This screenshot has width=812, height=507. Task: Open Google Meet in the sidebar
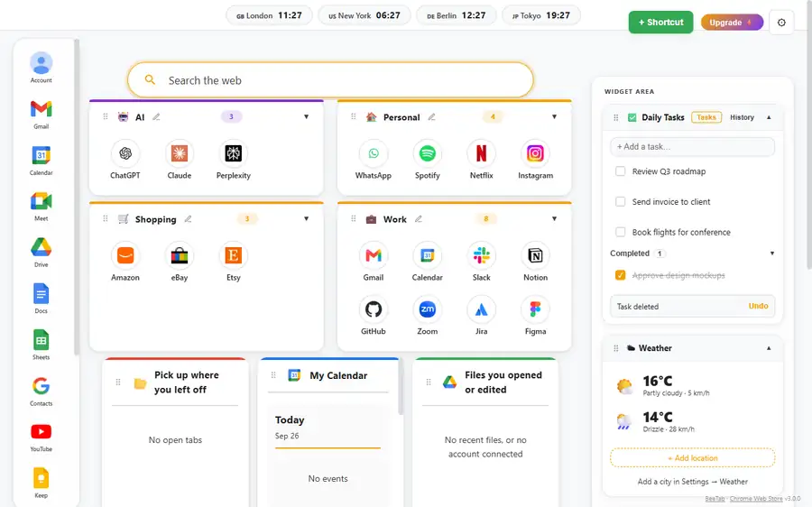pyautogui.click(x=41, y=206)
